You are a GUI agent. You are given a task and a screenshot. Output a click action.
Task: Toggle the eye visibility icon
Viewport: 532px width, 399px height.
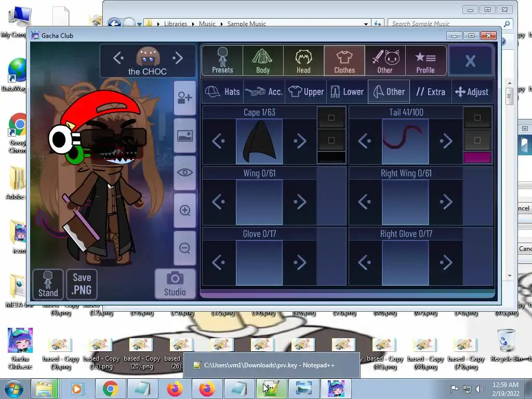tap(185, 172)
